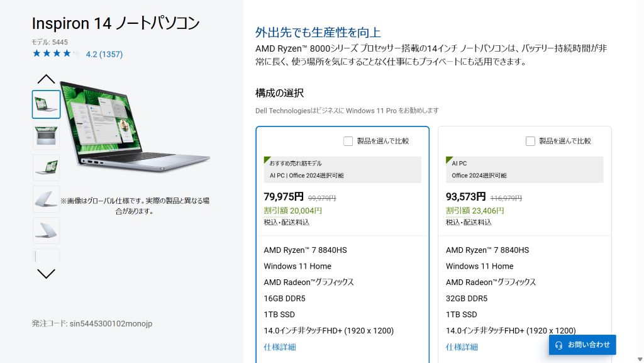
Task: Click the お問い合わせ contact button
Action: (582, 345)
